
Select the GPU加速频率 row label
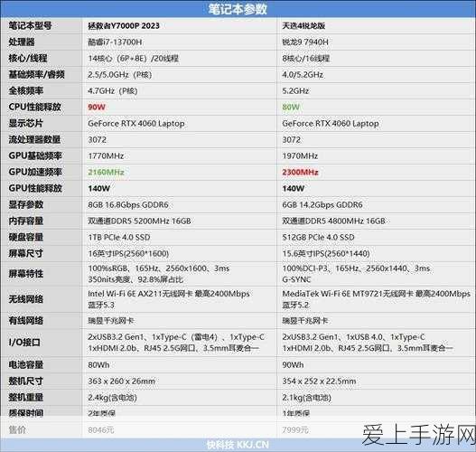[x=35, y=172]
